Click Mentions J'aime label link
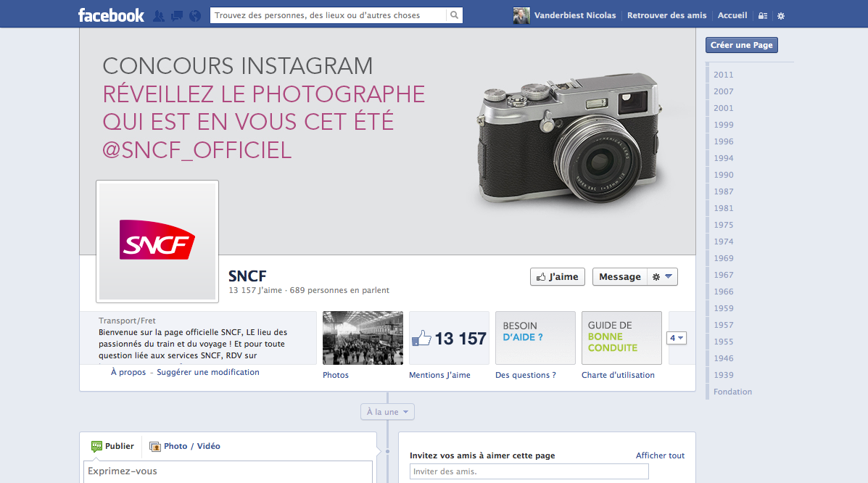 pos(439,375)
